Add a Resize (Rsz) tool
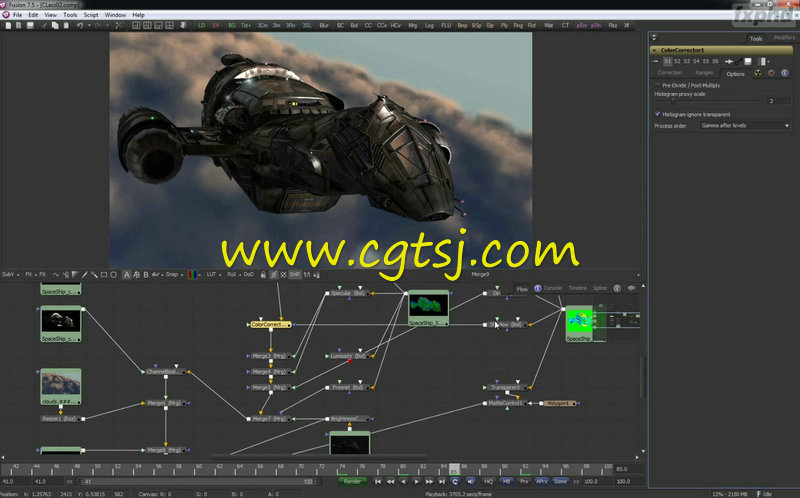This screenshot has height=498, width=800. 613,26
